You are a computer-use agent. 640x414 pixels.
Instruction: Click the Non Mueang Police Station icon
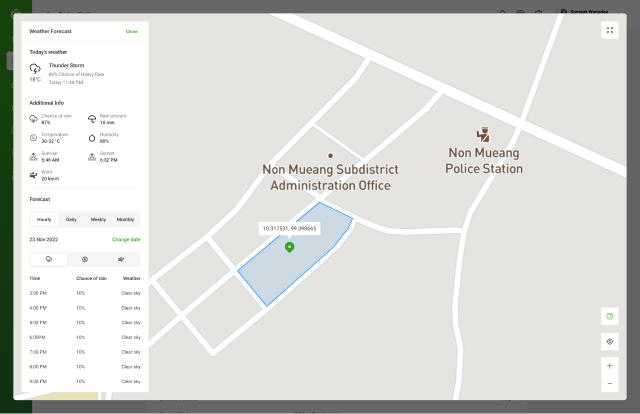[x=483, y=134]
